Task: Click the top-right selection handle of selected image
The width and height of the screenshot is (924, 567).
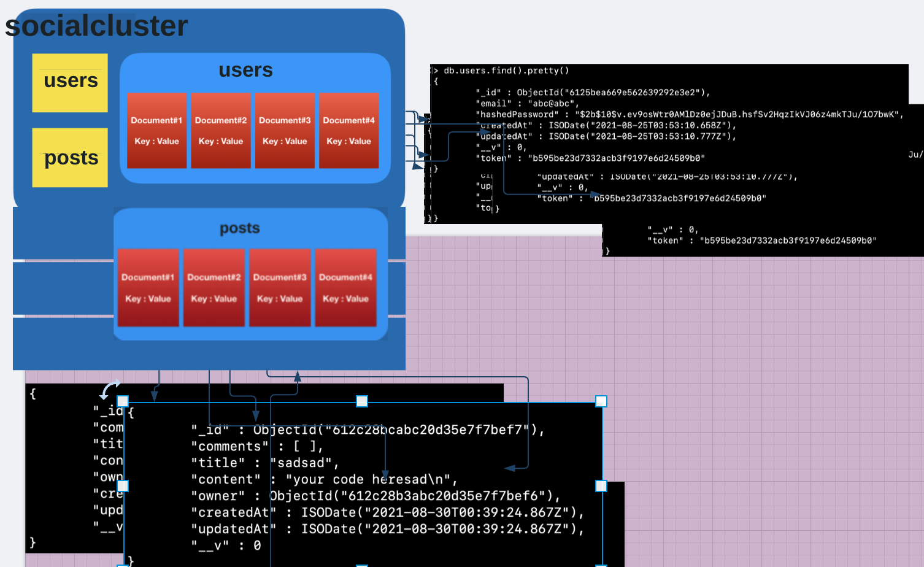Action: tap(601, 401)
